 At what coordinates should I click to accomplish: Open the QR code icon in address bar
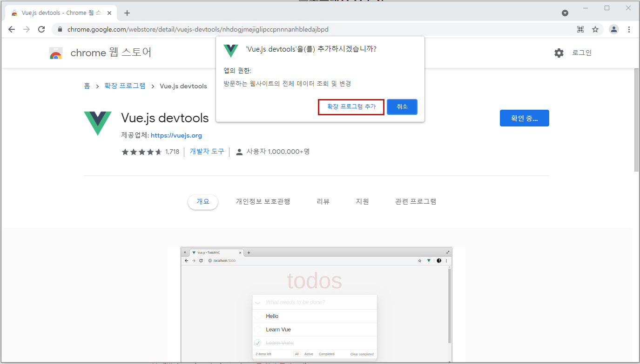tap(580, 29)
